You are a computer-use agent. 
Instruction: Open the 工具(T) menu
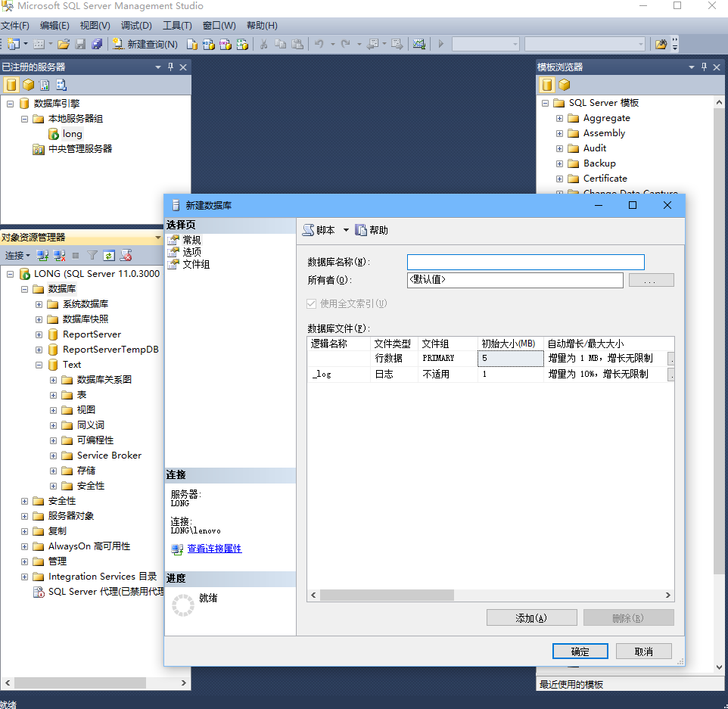click(x=177, y=26)
